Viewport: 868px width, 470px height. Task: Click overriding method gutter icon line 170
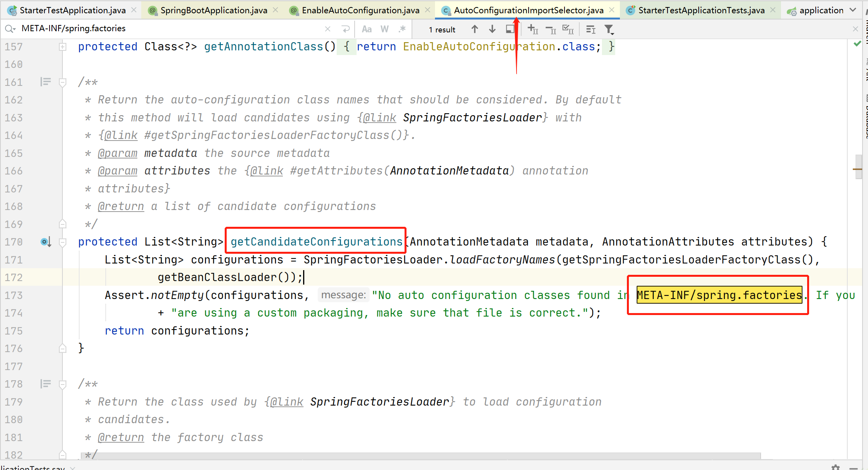46,242
